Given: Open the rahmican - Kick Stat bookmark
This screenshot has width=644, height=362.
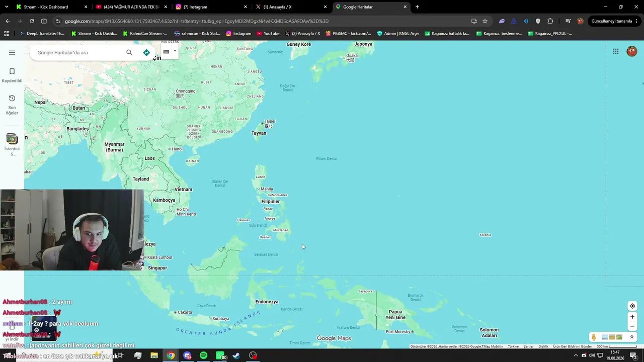Looking at the screenshot, I should [197, 34].
